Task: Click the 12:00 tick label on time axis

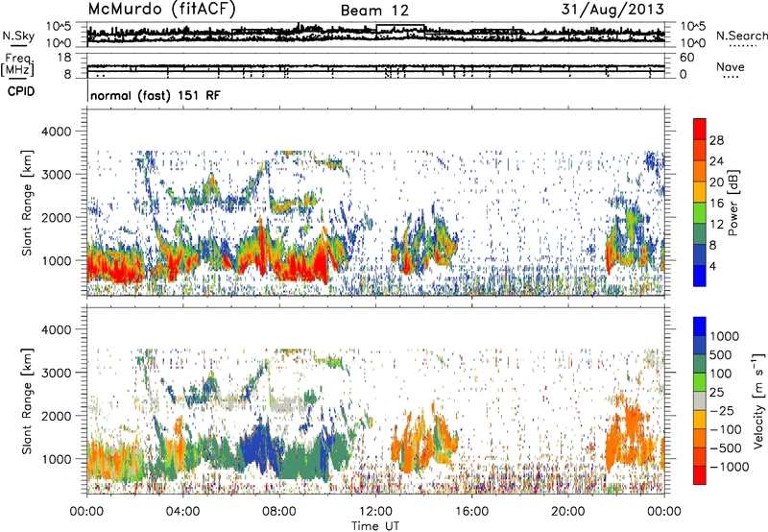Action: tap(375, 512)
